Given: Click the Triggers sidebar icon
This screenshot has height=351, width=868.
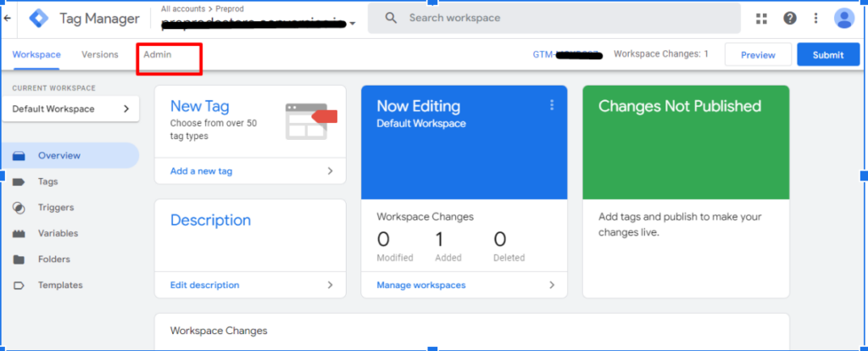Looking at the screenshot, I should pyautogui.click(x=19, y=208).
